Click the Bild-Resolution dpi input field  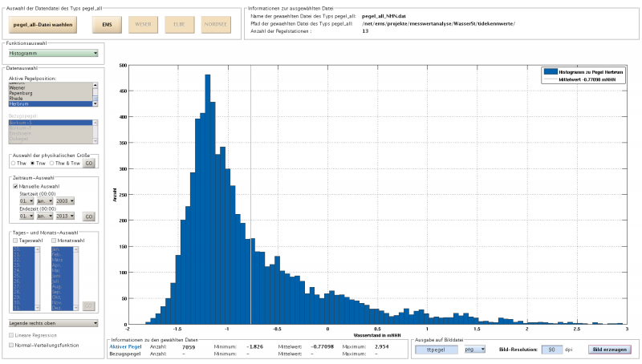[x=552, y=350]
